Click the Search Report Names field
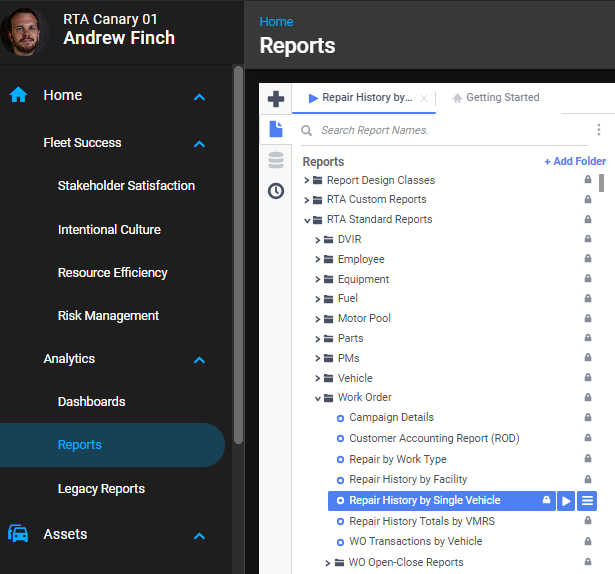615x574 pixels. (x=450, y=130)
